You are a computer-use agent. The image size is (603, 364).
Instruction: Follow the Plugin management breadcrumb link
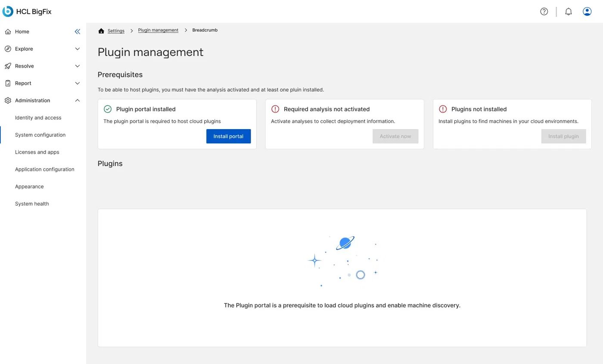(x=158, y=30)
